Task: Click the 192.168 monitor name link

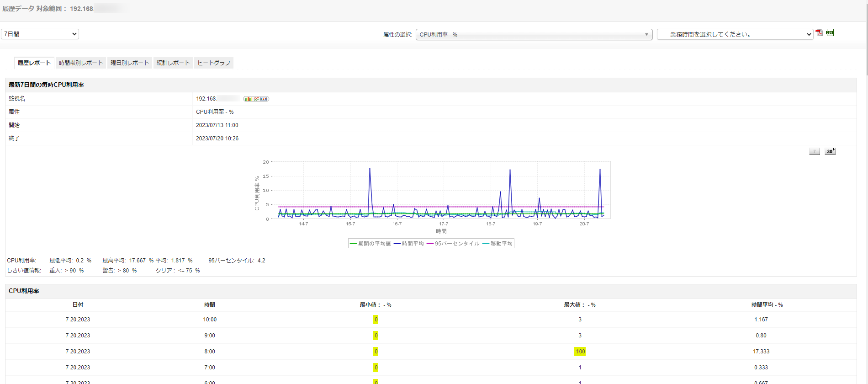Action: 206,99
